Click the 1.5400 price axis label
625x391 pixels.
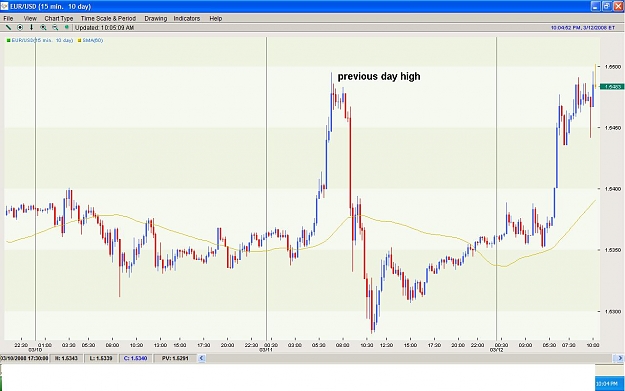click(613, 189)
